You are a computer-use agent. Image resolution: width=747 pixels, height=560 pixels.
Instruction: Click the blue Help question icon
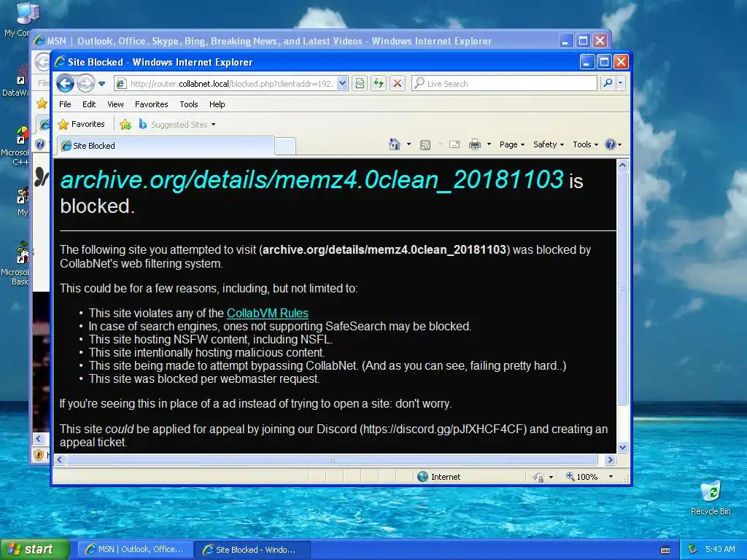(x=611, y=144)
